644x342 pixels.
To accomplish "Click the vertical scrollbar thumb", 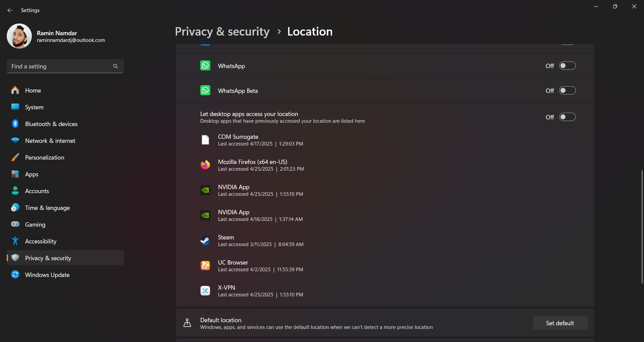I will coord(642,226).
